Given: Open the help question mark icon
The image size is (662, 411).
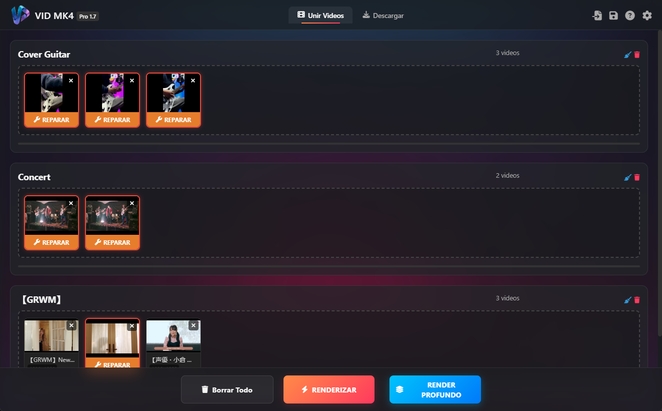Looking at the screenshot, I should pos(630,16).
